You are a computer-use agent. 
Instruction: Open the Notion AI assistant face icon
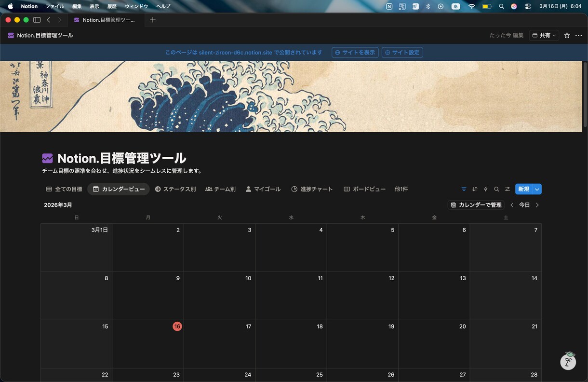[x=568, y=361]
